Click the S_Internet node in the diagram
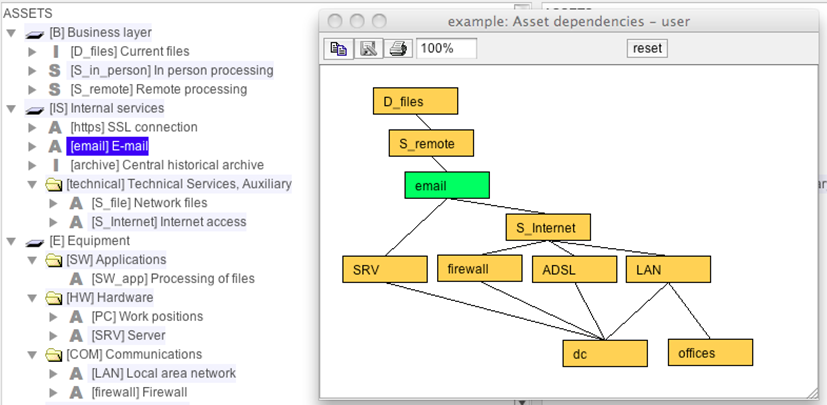 click(547, 228)
